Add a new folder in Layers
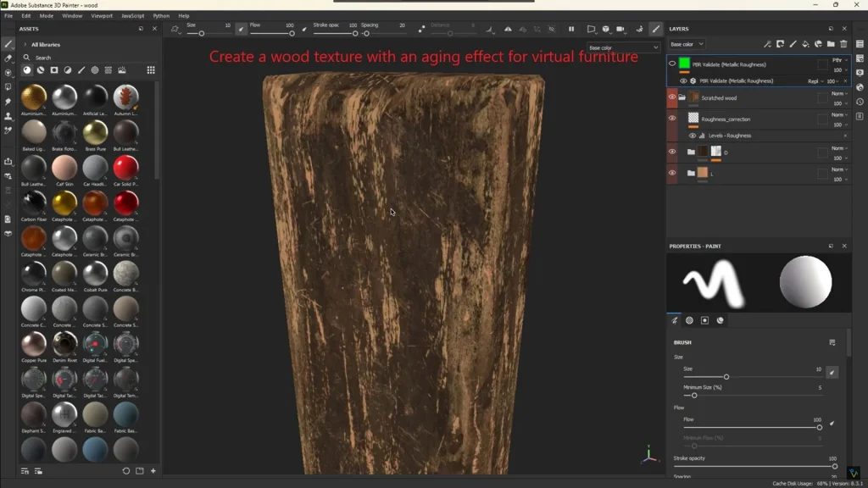The height and width of the screenshot is (488, 868). click(x=831, y=44)
